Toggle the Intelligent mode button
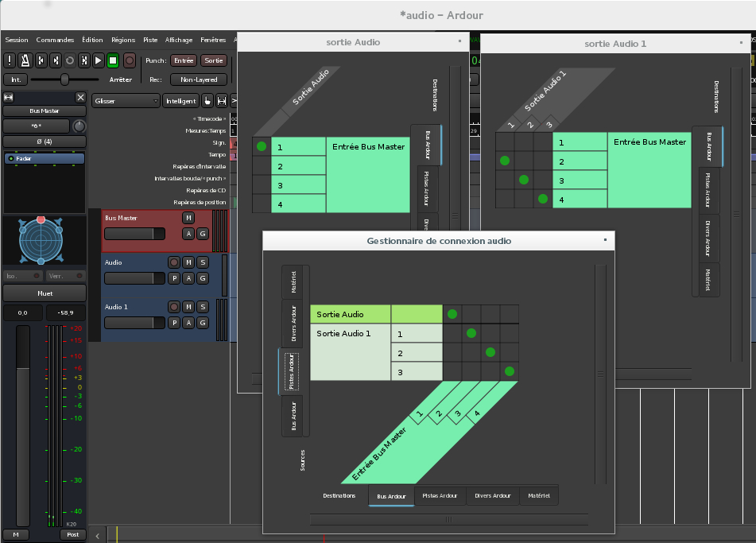The height and width of the screenshot is (543, 756). coord(180,101)
